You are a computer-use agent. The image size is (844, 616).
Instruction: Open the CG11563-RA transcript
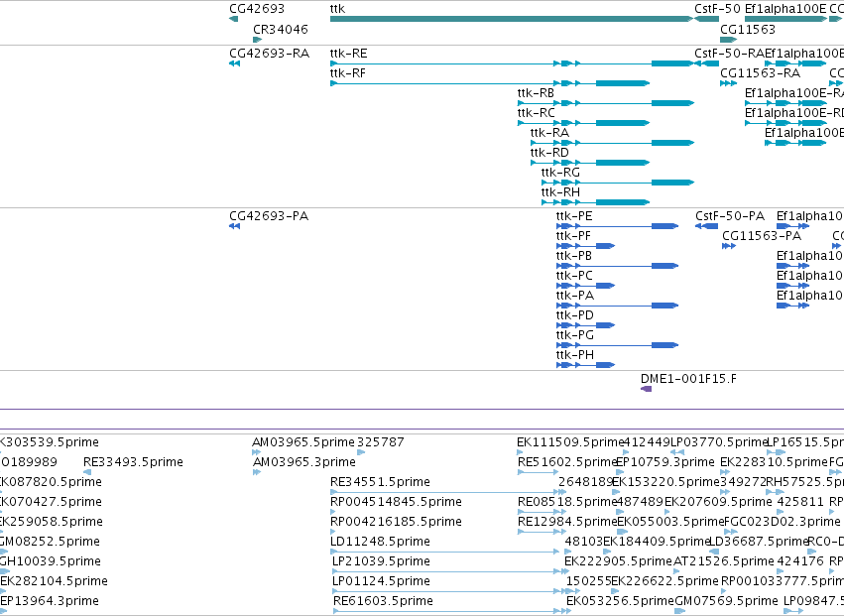pos(760,73)
